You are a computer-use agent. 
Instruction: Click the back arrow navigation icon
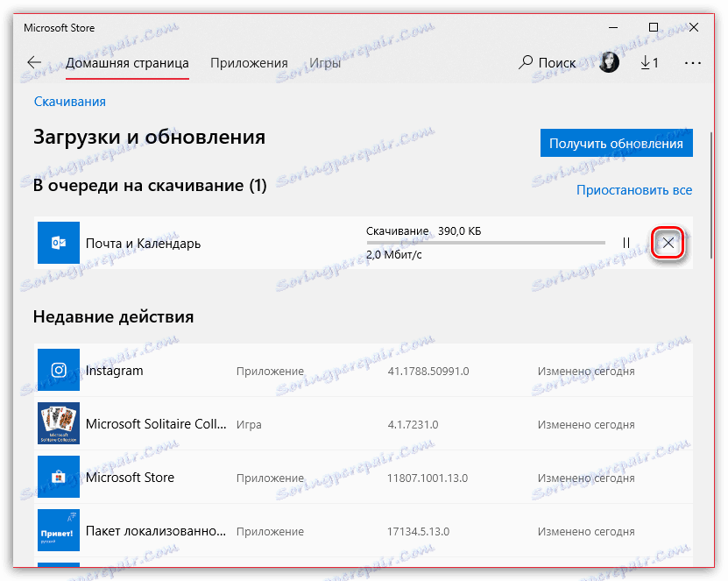coord(33,62)
